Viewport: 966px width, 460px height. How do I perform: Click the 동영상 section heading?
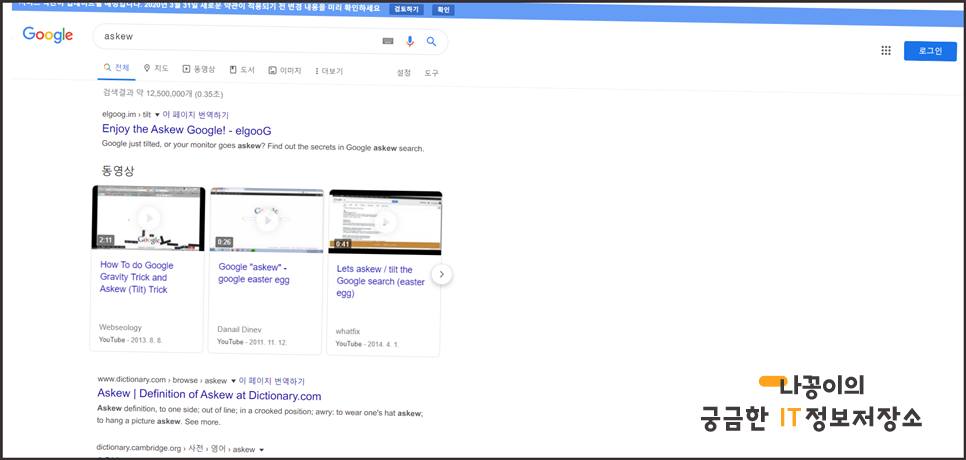tap(117, 170)
